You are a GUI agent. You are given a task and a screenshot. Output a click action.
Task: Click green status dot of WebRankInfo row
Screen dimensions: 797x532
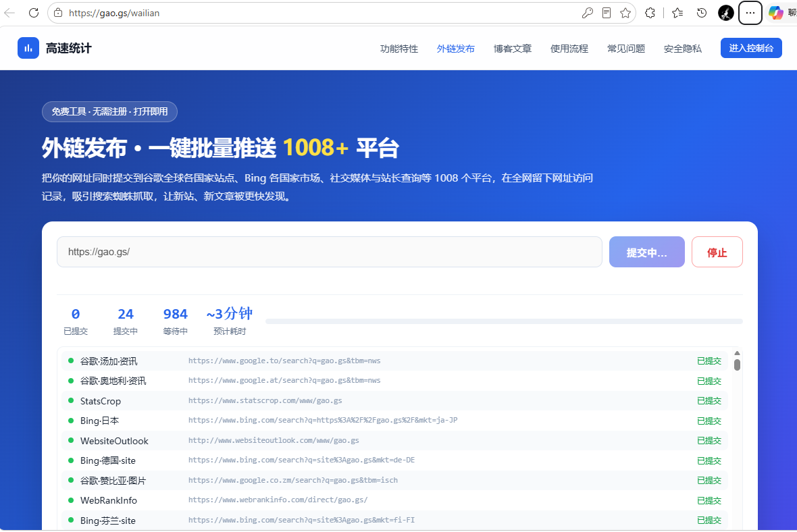71,500
